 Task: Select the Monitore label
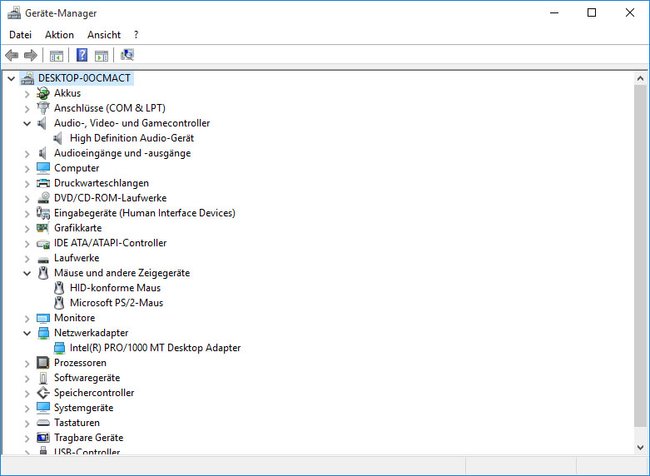[75, 318]
